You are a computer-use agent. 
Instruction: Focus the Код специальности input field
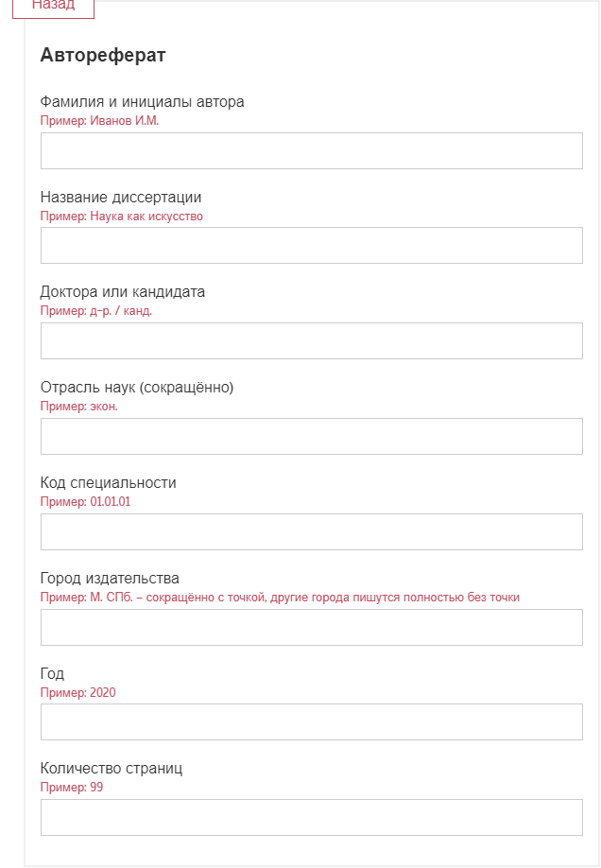coord(312,532)
